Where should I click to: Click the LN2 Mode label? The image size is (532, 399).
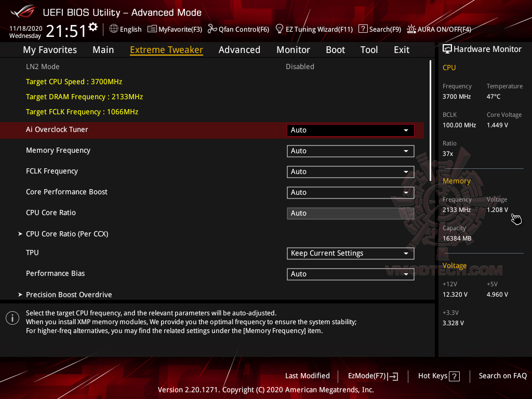pos(43,66)
